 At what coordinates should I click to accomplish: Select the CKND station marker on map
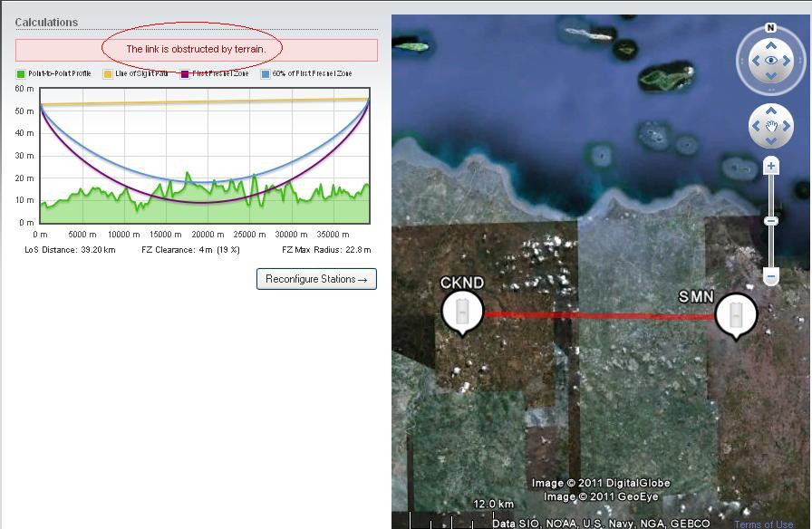click(x=462, y=313)
